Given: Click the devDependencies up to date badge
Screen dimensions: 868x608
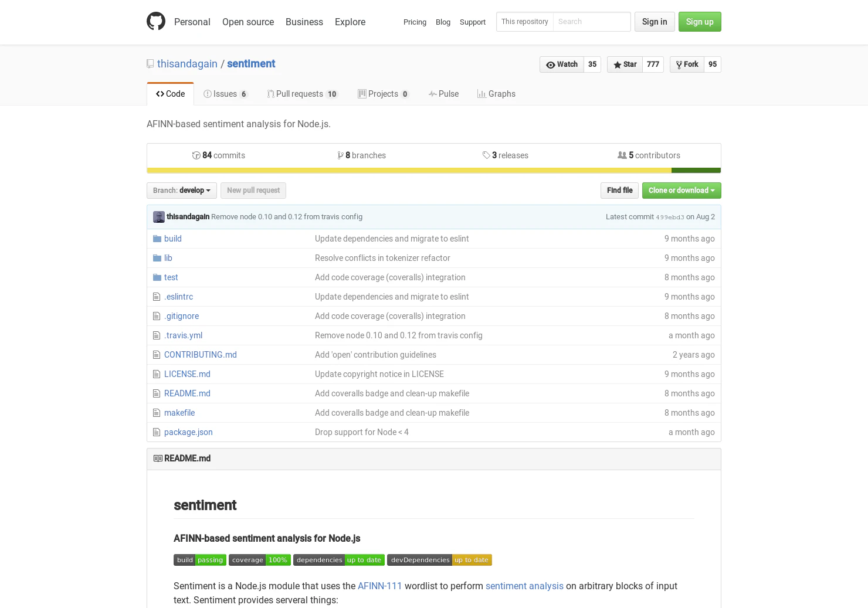Looking at the screenshot, I should click(440, 560).
